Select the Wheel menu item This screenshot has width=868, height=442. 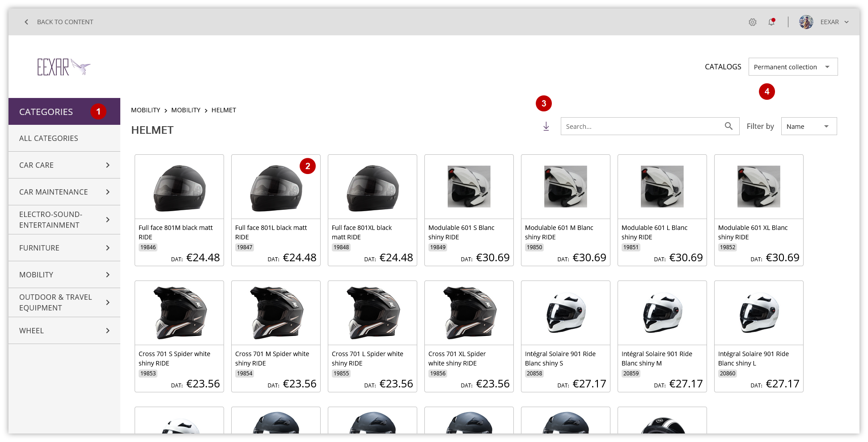(64, 331)
